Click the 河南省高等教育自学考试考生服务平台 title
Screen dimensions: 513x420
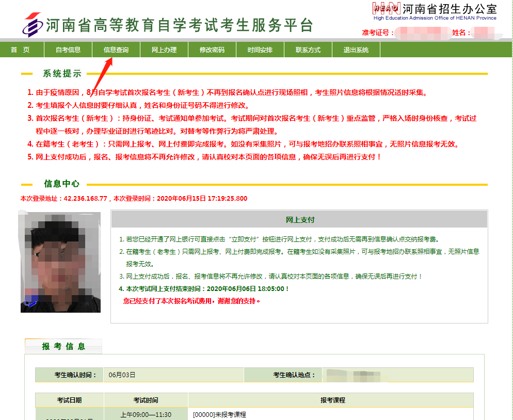coord(179,25)
